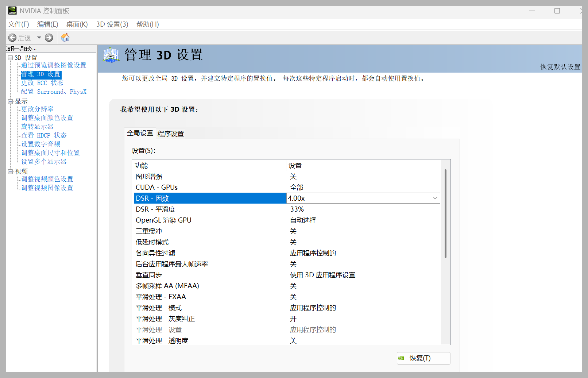Select the 后台应用程序最大帧速率 row
The height and width of the screenshot is (378, 588).
pyautogui.click(x=287, y=264)
